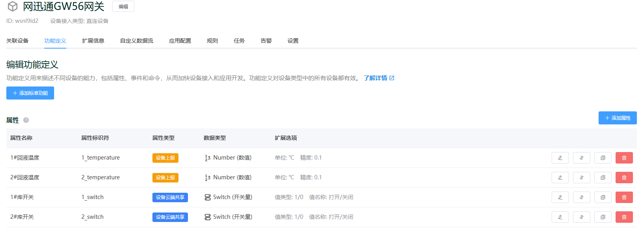Edit the 1#库开关 property row
The image size is (644, 235).
click(x=560, y=197)
